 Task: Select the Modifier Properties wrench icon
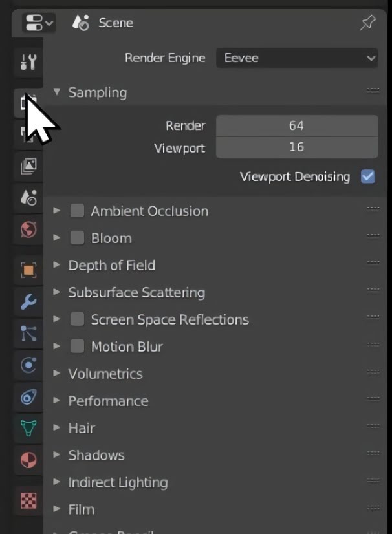[27, 302]
